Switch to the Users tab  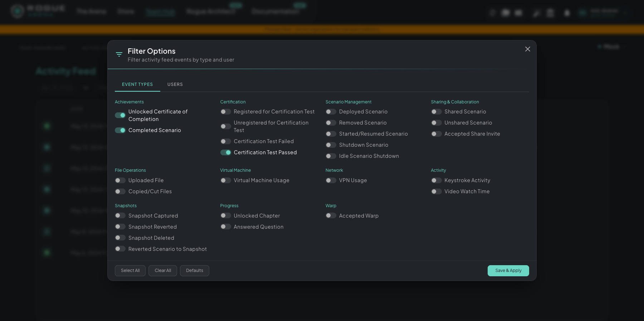[175, 84]
